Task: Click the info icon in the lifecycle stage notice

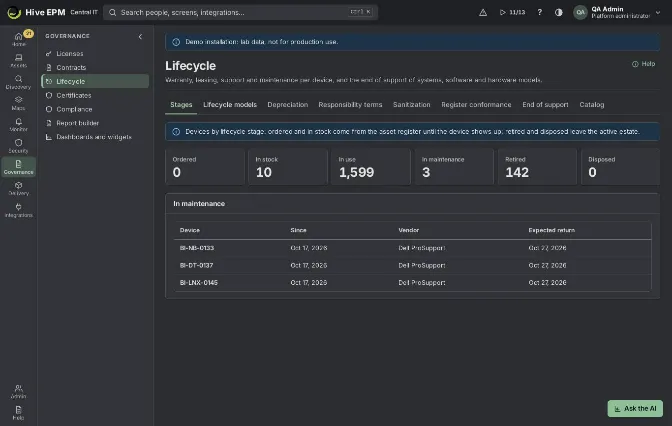Action: coord(176,132)
